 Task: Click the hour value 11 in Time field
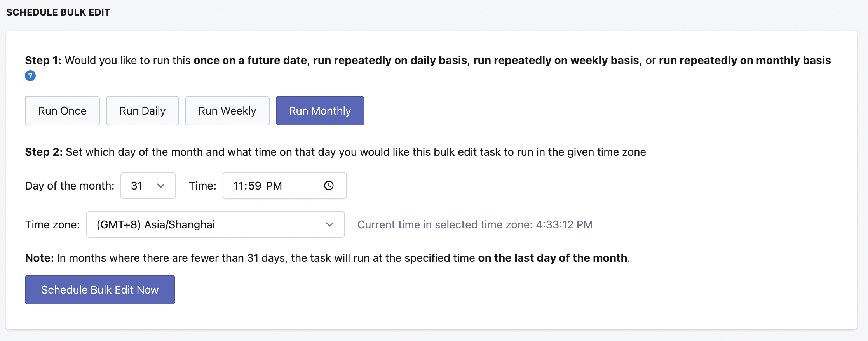point(238,186)
